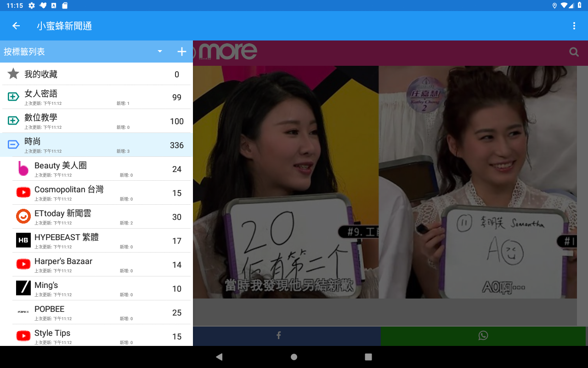
Task: Open settings gear in status bar
Action: click(x=32, y=6)
